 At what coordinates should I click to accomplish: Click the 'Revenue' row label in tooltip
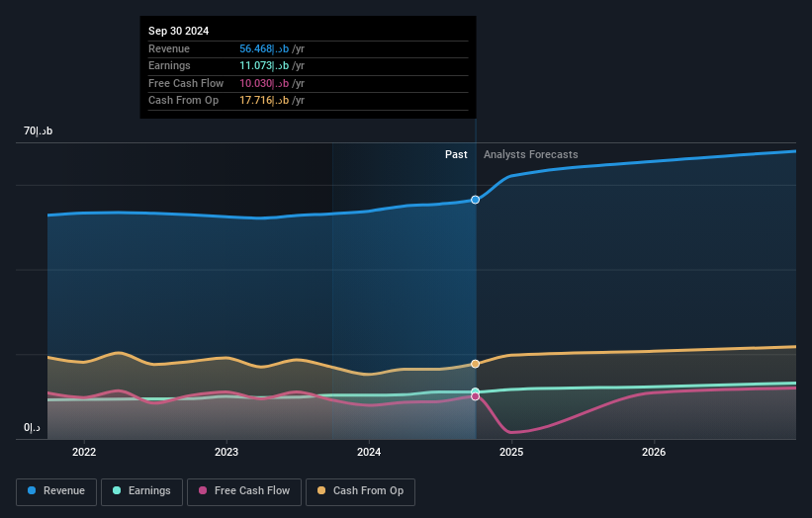tap(169, 48)
